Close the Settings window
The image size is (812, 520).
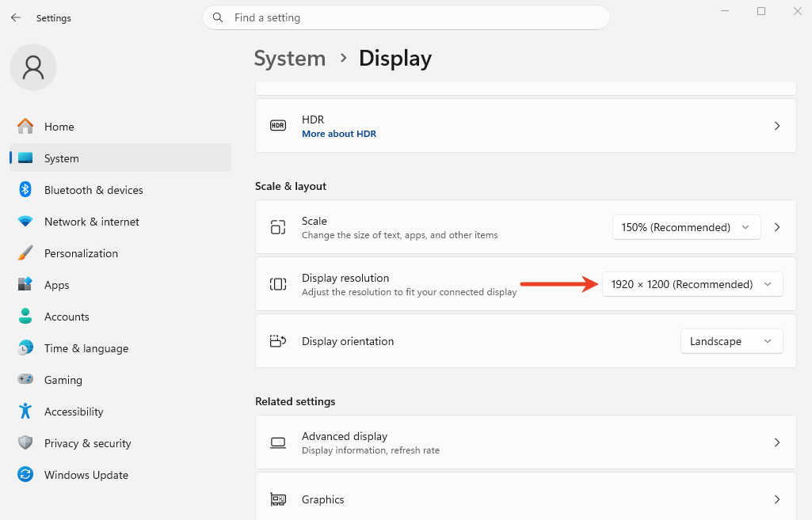pos(798,11)
